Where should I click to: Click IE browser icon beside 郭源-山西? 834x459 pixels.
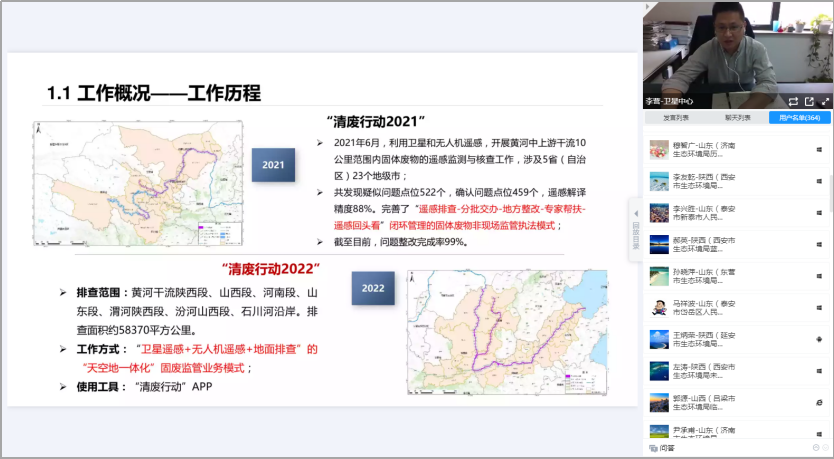click(818, 401)
